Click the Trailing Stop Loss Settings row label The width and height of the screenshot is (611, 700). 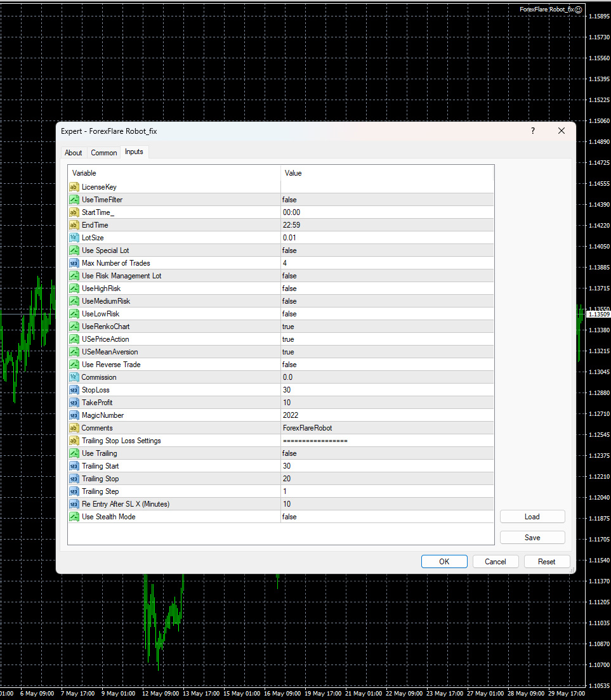[x=121, y=441]
